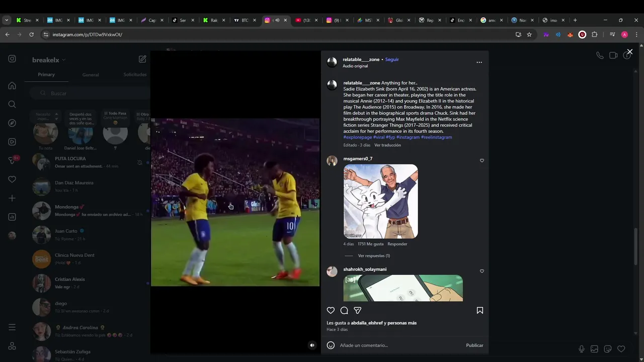Open Daniel Jose Beltr... note avatar
Viewport: 644px width, 362px height.
(80, 133)
